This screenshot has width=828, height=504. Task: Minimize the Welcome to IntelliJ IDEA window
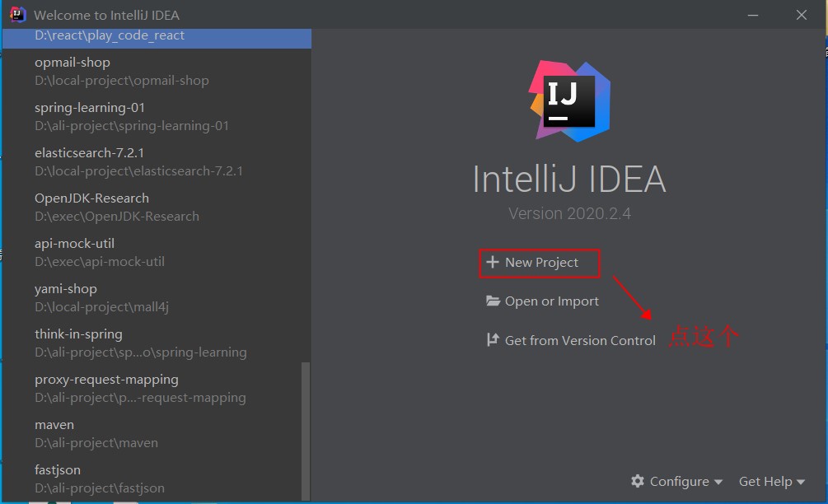click(x=753, y=15)
